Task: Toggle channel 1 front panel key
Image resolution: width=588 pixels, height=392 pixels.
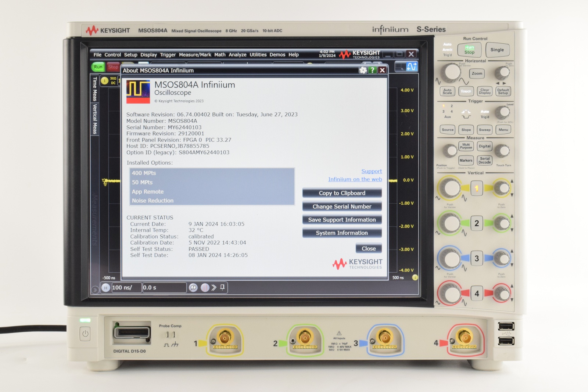Action: tap(477, 188)
